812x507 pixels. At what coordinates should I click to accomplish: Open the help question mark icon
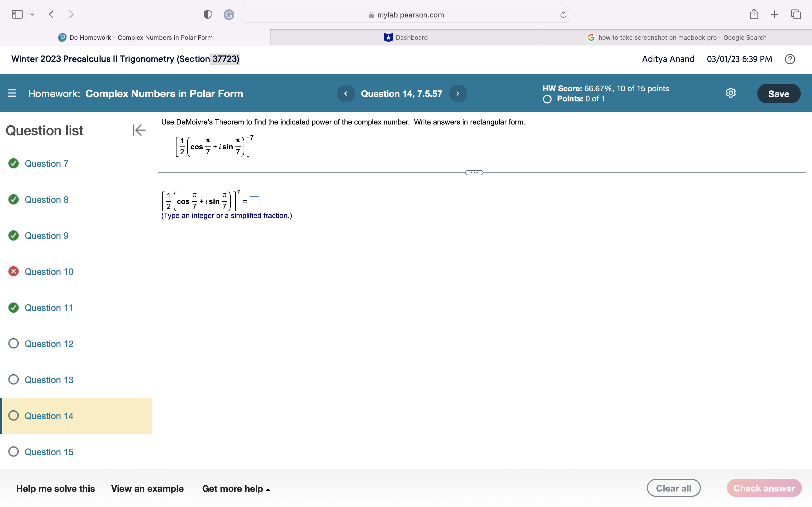point(790,59)
